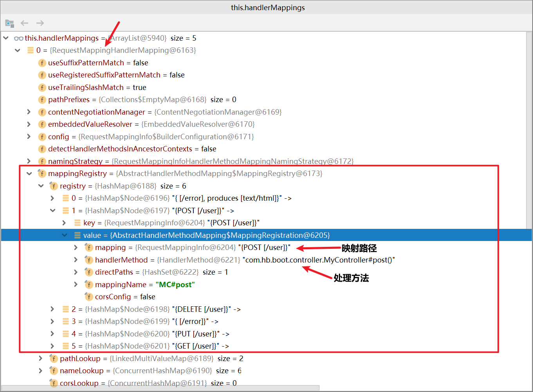Collapse registry entry 1 POST /user
The image size is (533, 392).
tap(53, 210)
